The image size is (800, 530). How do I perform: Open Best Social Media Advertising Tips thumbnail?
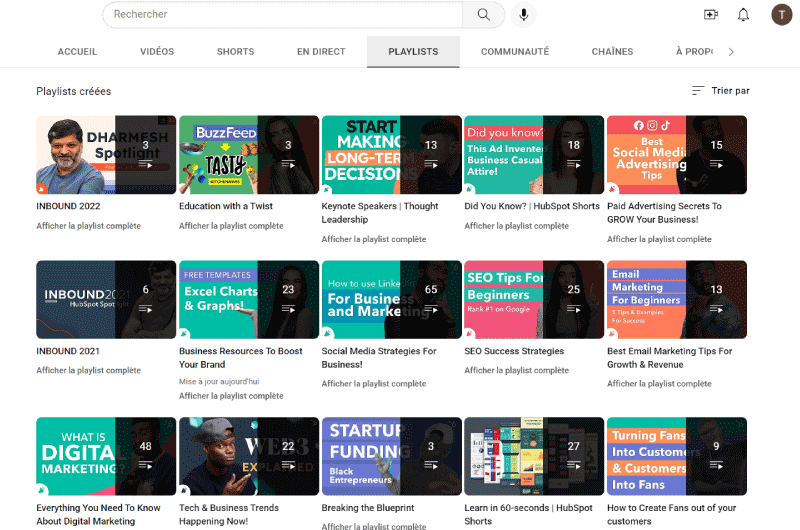pos(677,155)
